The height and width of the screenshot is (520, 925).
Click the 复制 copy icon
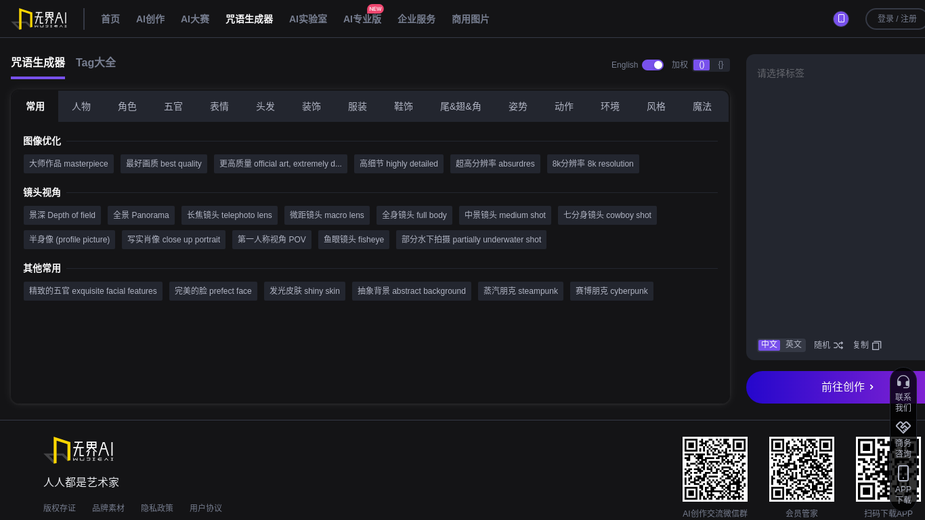tap(877, 345)
